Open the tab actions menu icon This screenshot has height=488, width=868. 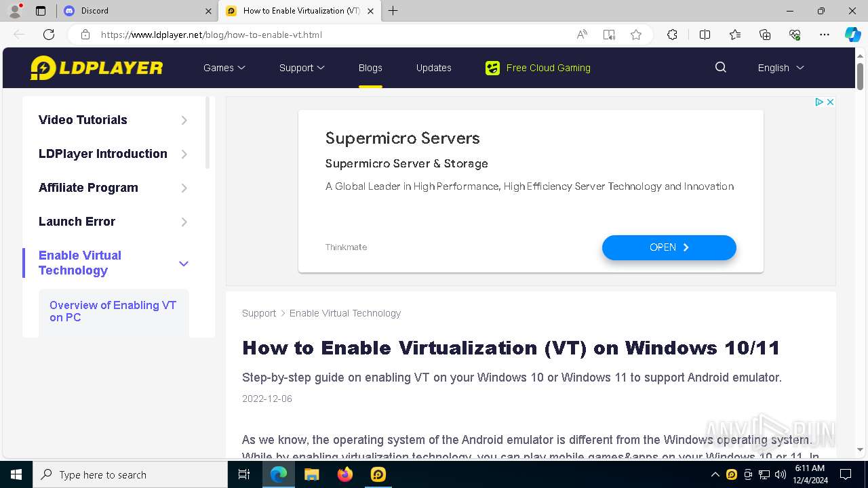[41, 11]
